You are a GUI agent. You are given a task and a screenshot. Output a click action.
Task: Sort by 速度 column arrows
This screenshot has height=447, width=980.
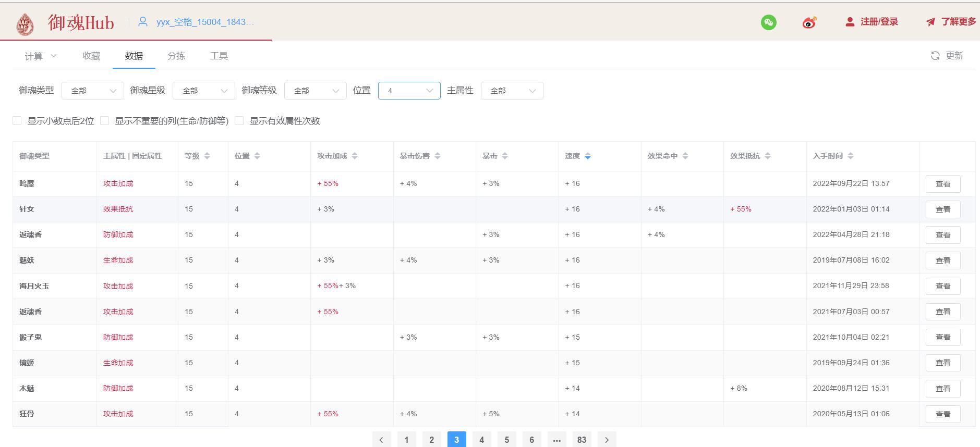tap(588, 156)
